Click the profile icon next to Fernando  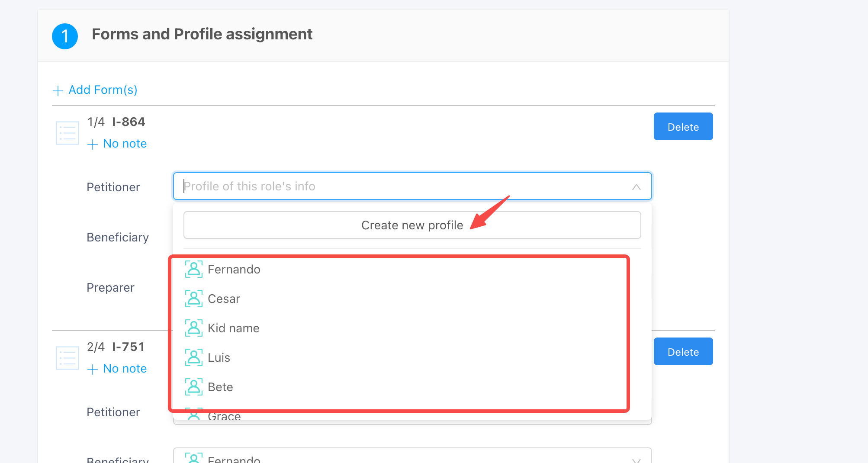tap(193, 269)
